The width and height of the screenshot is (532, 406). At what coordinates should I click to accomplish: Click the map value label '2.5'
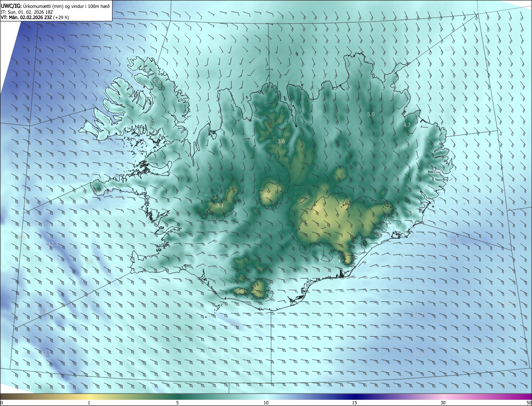[240, 291]
